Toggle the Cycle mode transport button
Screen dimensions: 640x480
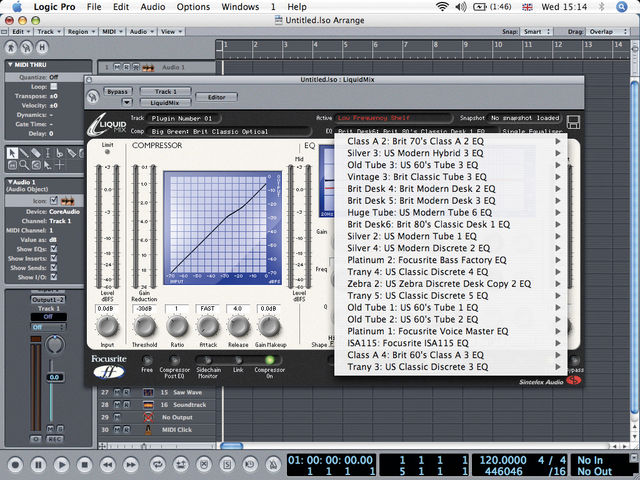(x=157, y=464)
